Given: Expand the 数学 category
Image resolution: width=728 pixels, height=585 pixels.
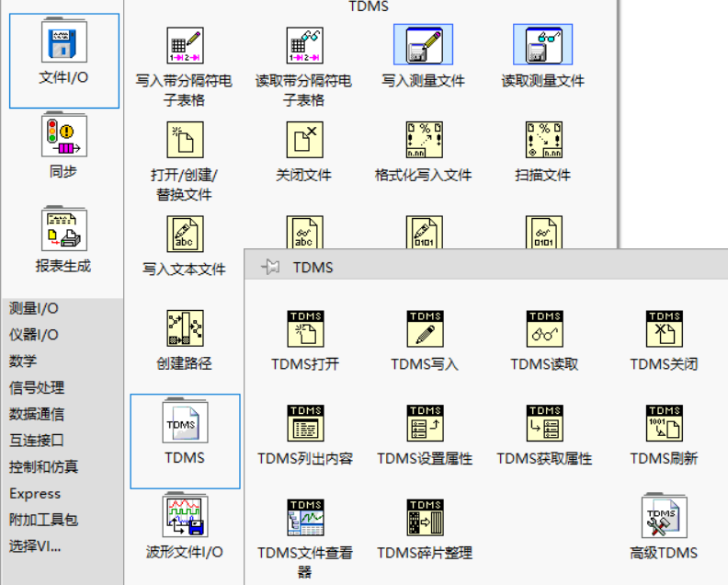Looking at the screenshot, I should pos(23,361).
